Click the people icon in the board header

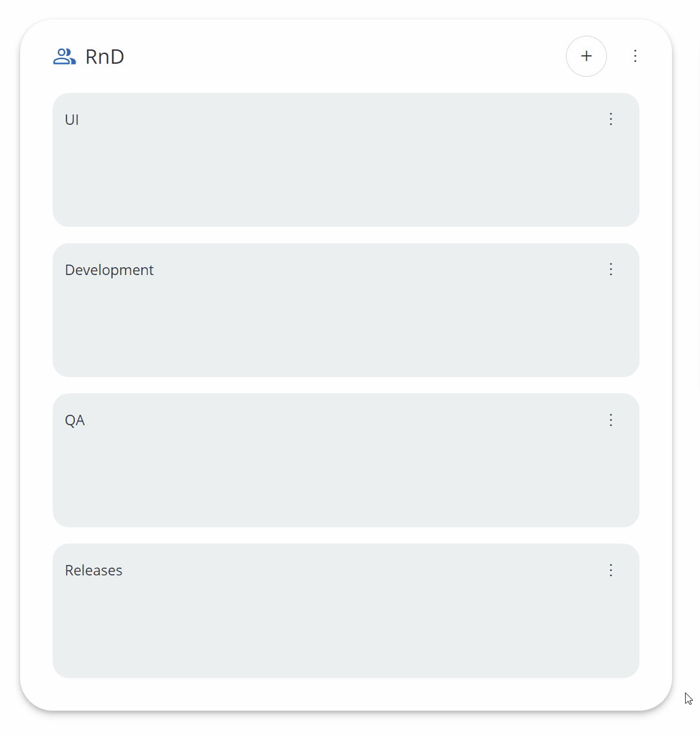(64, 56)
